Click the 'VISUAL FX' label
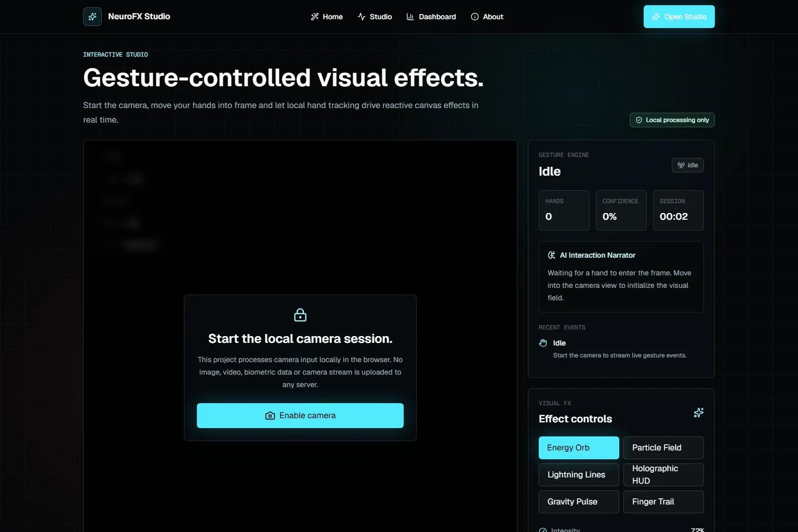The image size is (798, 532). coord(555,403)
